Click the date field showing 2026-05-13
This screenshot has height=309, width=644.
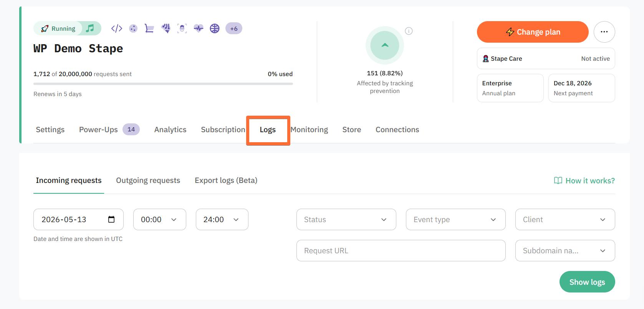click(78, 219)
